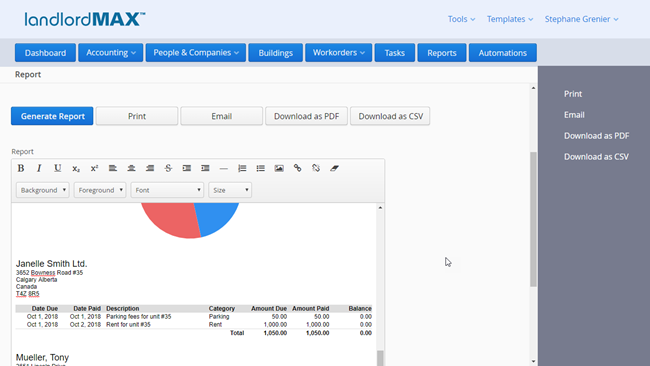This screenshot has width=650, height=366.
Task: Open the Size dropdown
Action: point(230,190)
